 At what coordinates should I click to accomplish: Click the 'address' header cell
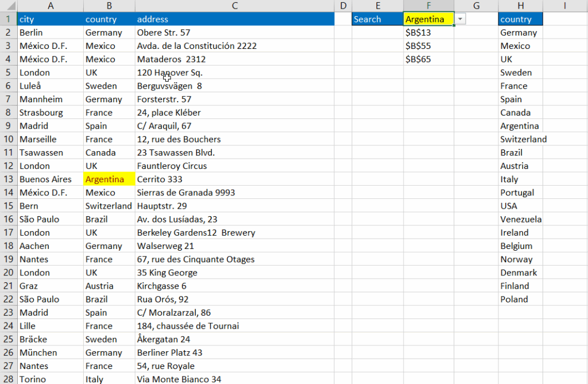click(x=235, y=19)
